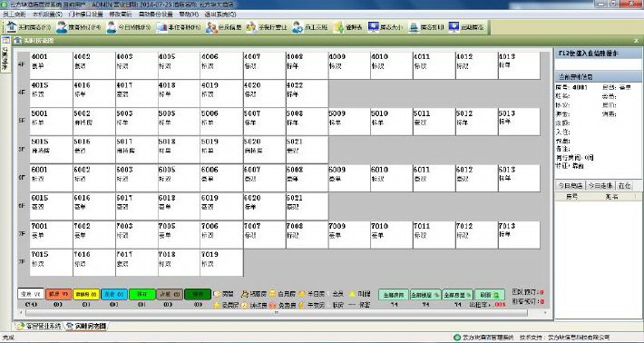Select the yellow room-status color swatch
Viewport: 644px width, 343px height.
coord(86,294)
